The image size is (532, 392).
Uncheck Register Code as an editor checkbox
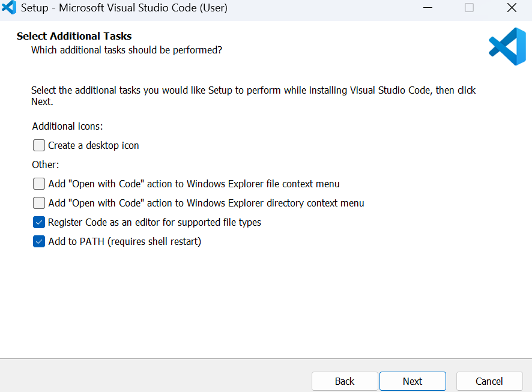[x=39, y=222]
